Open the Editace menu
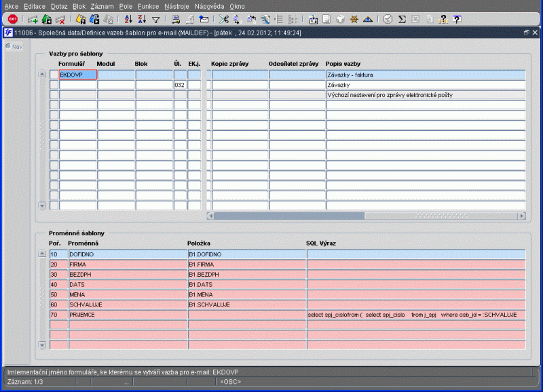 click(x=35, y=6)
